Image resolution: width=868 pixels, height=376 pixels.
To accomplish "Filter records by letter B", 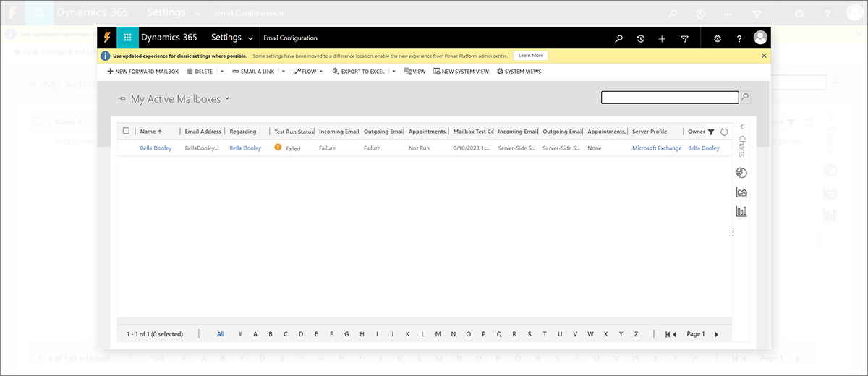I will (270, 334).
